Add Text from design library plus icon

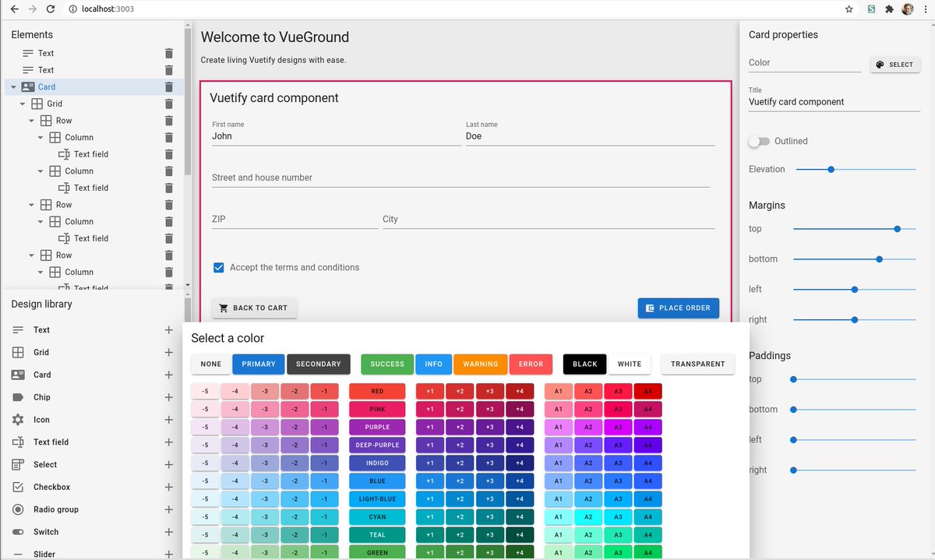[169, 330]
